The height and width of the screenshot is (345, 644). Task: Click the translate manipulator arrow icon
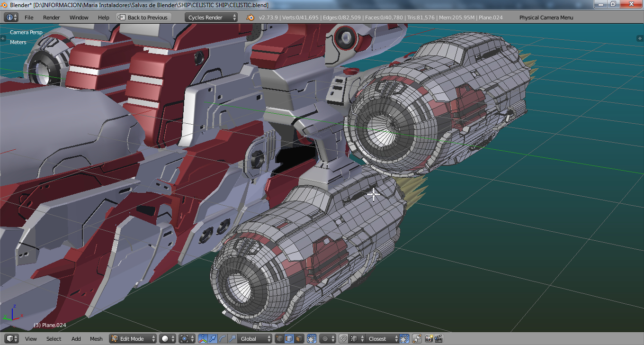pos(212,339)
